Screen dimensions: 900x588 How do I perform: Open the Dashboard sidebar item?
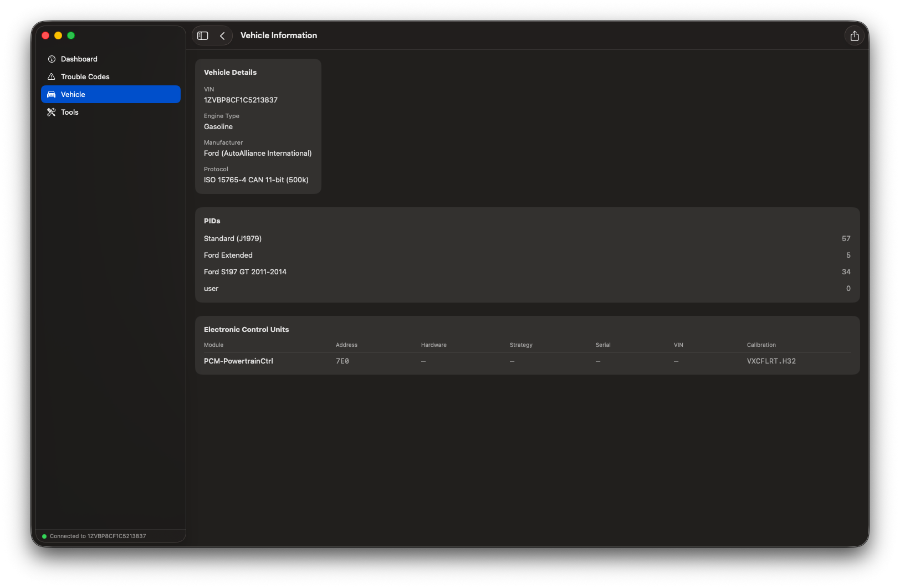click(x=111, y=59)
